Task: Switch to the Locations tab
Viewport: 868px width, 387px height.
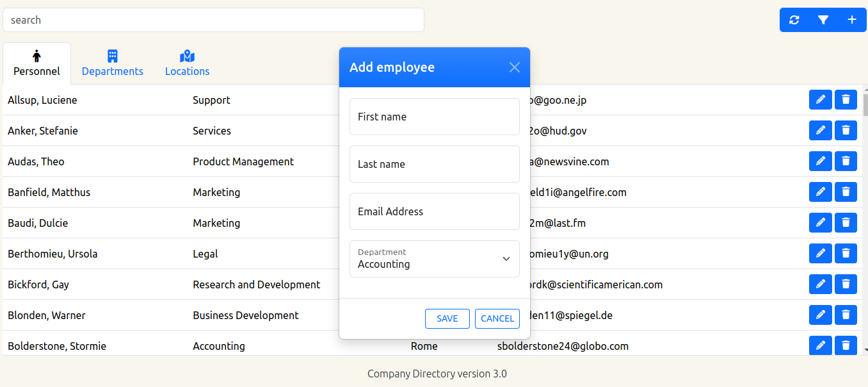Action: [x=187, y=63]
